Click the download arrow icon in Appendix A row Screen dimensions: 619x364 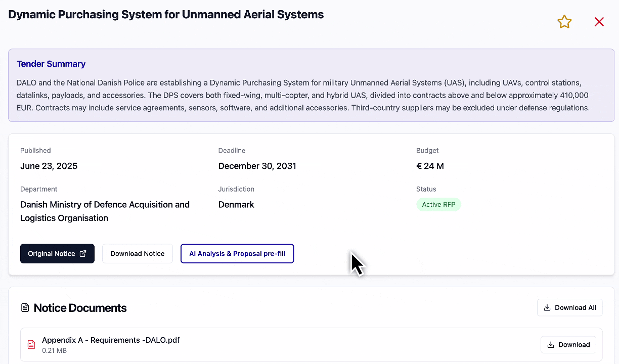(x=551, y=345)
